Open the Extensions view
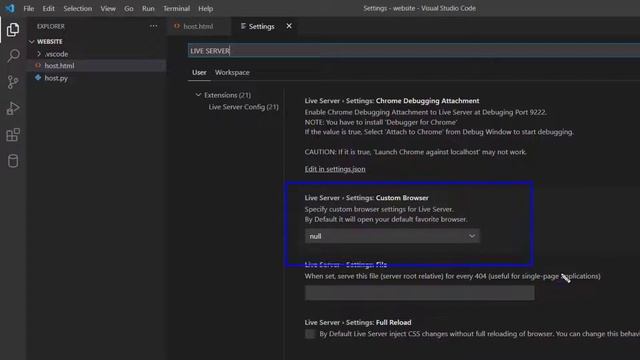640x360 pixels. [x=13, y=135]
